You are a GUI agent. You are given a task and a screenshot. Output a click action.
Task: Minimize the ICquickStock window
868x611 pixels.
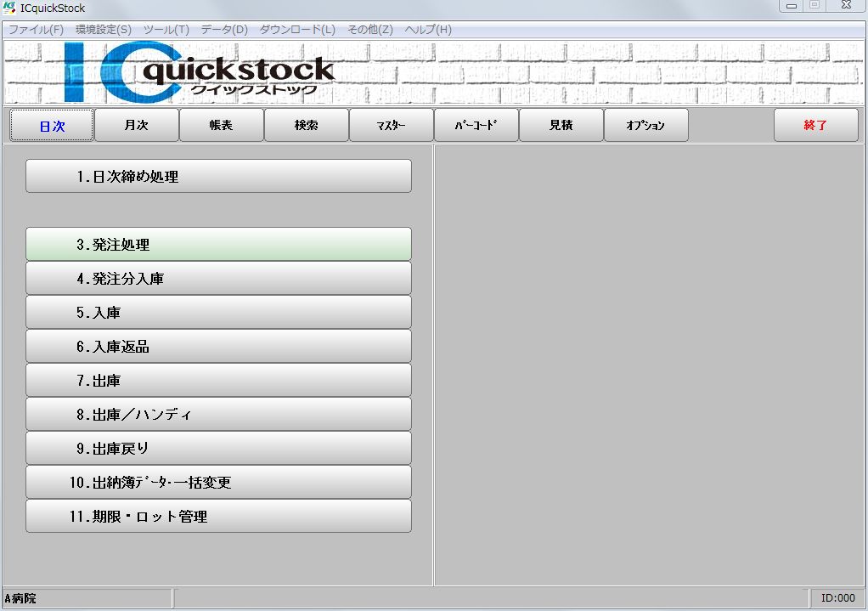click(792, 6)
